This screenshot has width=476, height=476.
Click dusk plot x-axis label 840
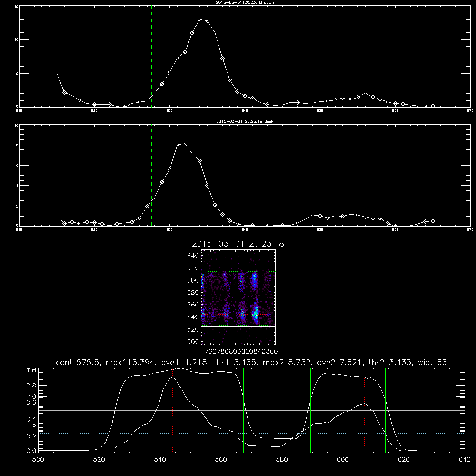click(x=245, y=230)
